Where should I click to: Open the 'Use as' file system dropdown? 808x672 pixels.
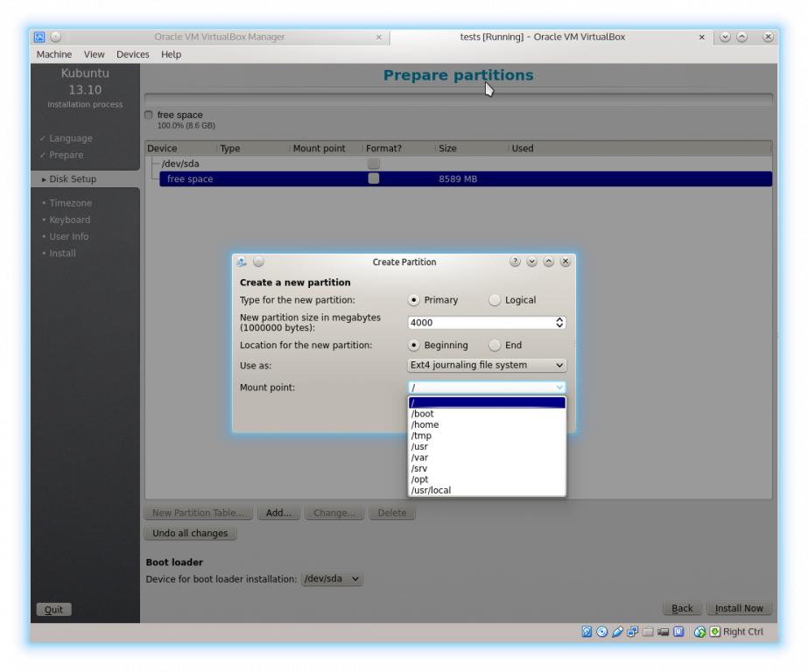[x=487, y=365]
